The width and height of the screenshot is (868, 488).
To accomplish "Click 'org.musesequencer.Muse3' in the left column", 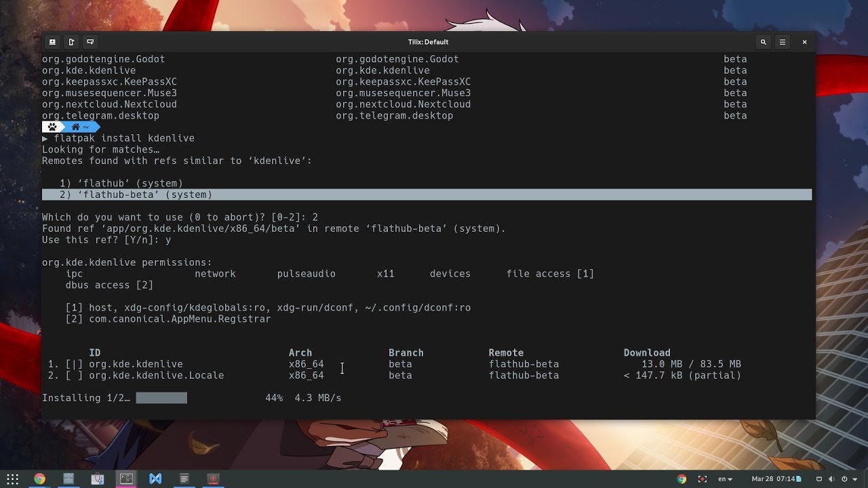I will click(x=109, y=93).
